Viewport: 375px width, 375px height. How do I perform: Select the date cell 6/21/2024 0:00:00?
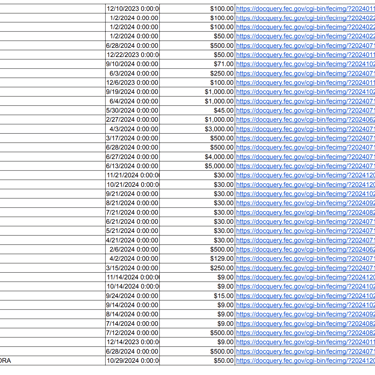[133, 222]
